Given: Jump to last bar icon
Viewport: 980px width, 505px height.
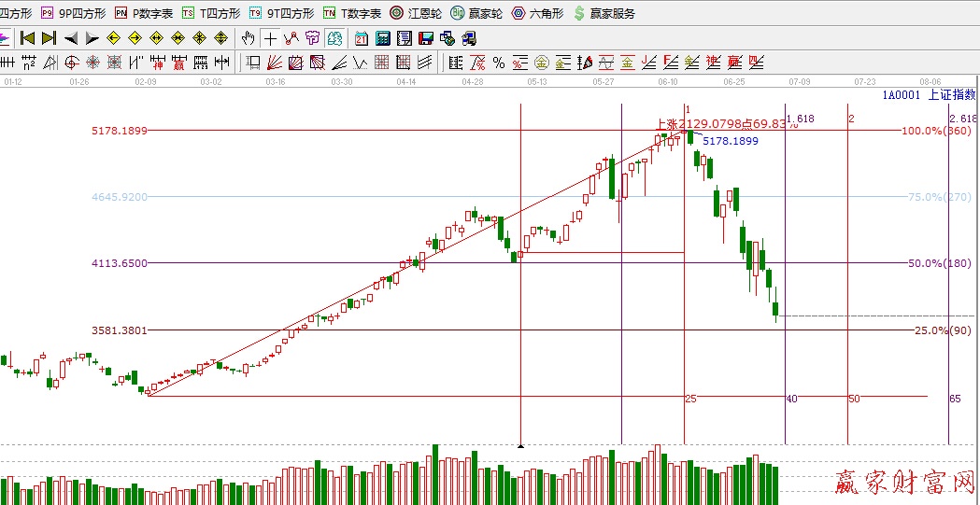Looking at the screenshot, I should [49, 38].
